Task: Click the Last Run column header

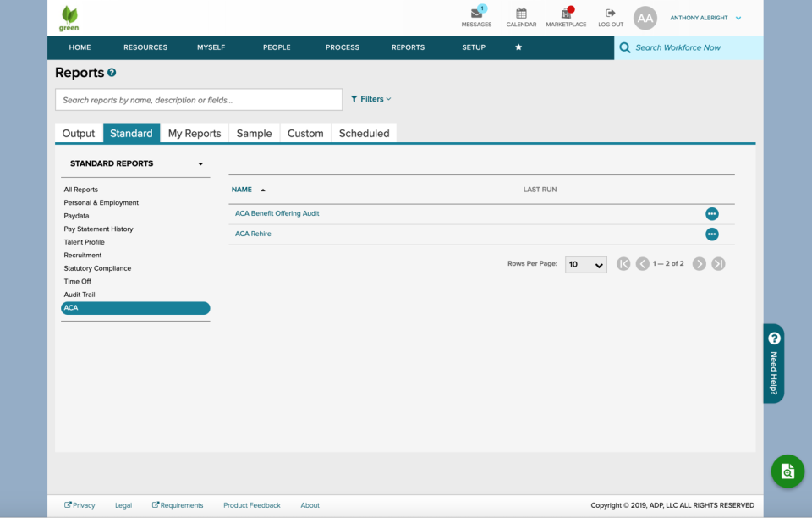Action: point(540,190)
